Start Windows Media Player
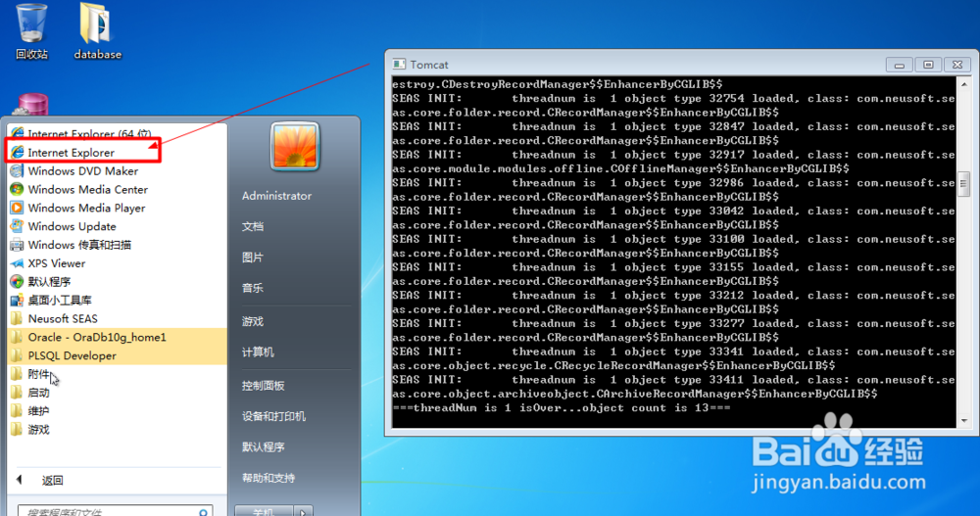Screen dimensions: 980x516 86,208
